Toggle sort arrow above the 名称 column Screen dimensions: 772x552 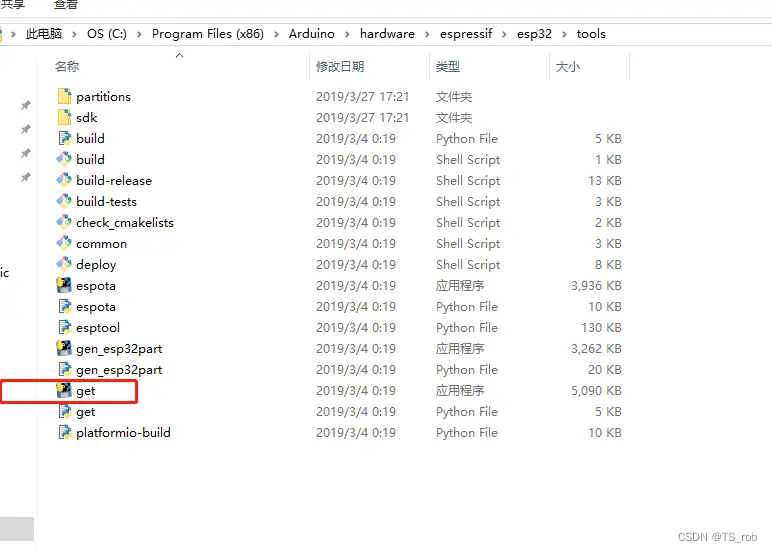[180, 56]
